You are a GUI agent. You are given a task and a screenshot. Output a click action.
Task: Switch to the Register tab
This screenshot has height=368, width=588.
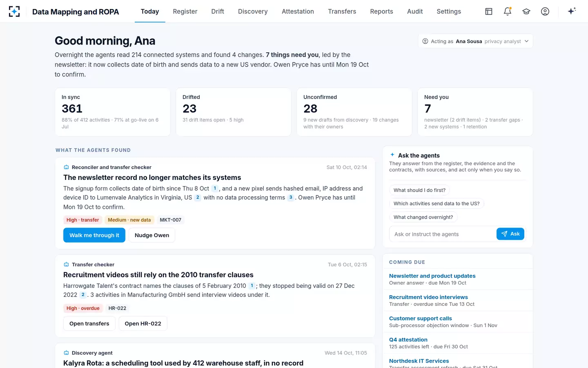[185, 11]
